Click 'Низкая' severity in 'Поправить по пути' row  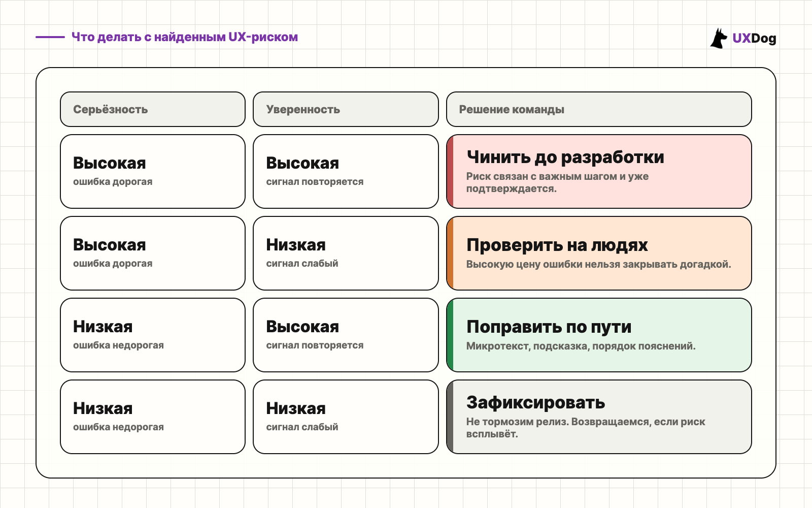[x=103, y=327]
